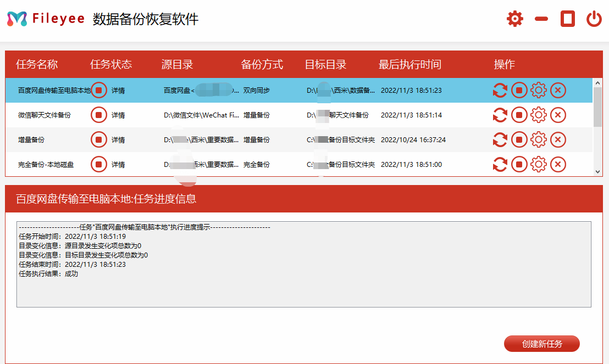The width and height of the screenshot is (609, 364).
Task: Open settings gear for 完全备份-本地磁盘 task
Action: (539, 164)
